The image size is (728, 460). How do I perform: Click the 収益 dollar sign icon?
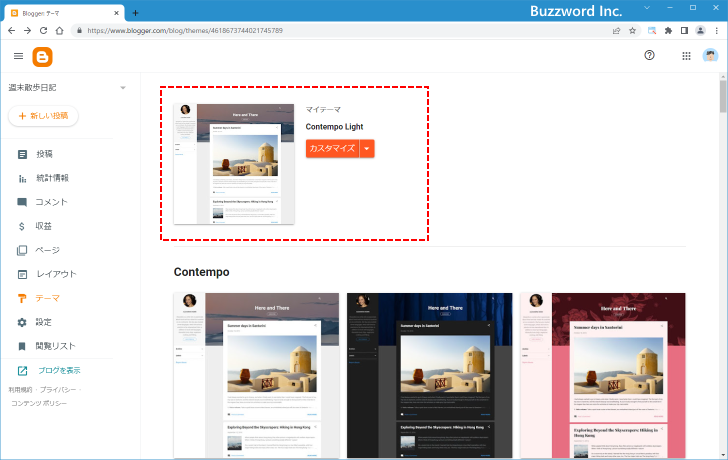coord(22,226)
